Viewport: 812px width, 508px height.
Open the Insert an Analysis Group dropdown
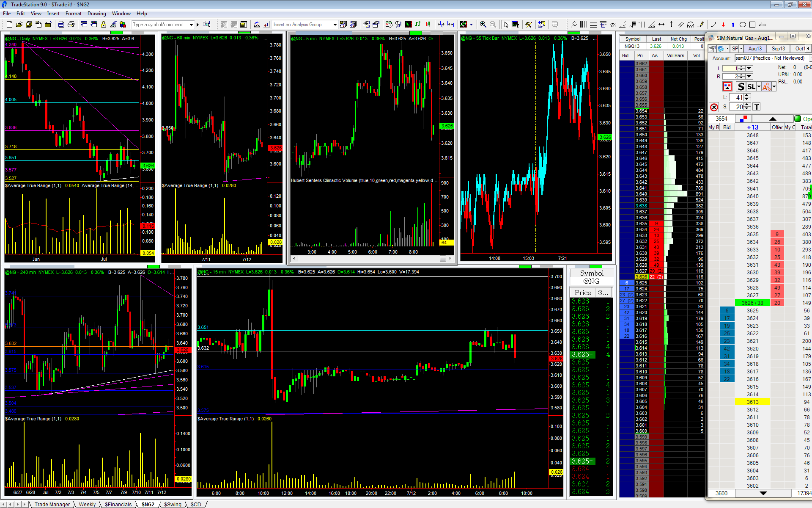click(x=335, y=25)
